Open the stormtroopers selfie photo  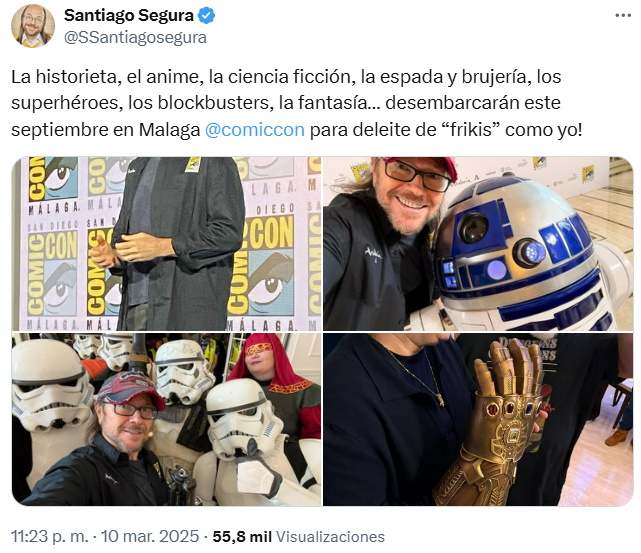[166, 419]
